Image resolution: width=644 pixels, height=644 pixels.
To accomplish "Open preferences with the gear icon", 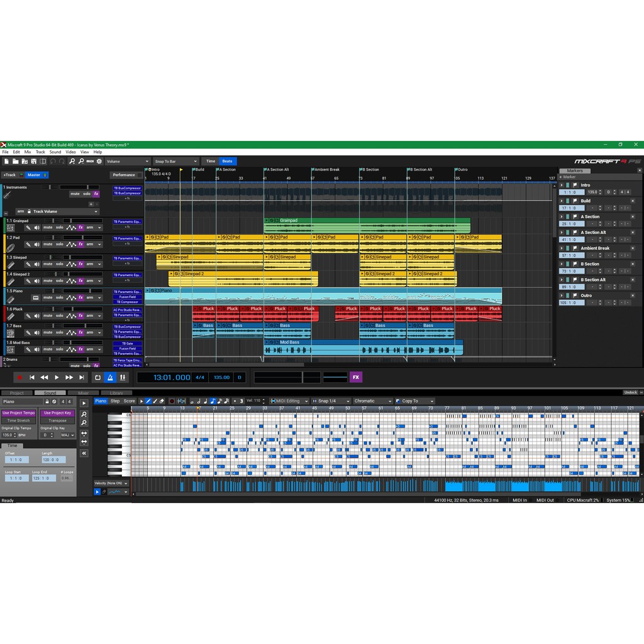I will point(99,162).
